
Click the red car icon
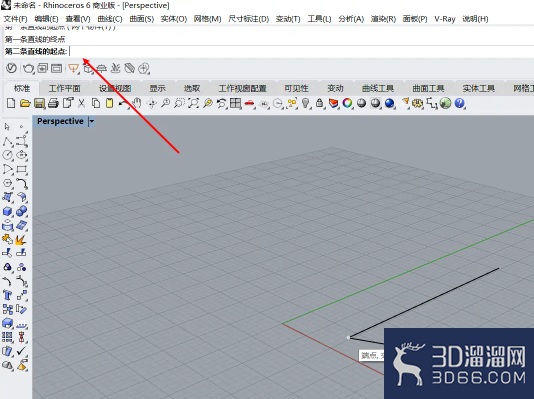pos(250,103)
